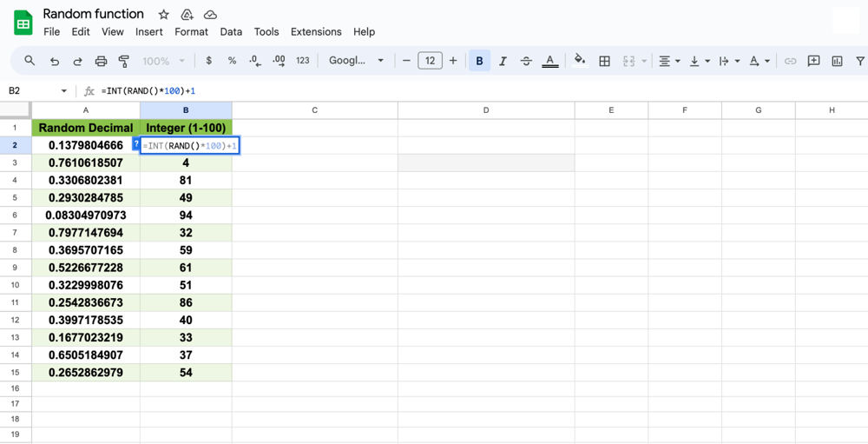The height and width of the screenshot is (444, 868).
Task: Click the format as currency button
Action: pyautogui.click(x=208, y=61)
